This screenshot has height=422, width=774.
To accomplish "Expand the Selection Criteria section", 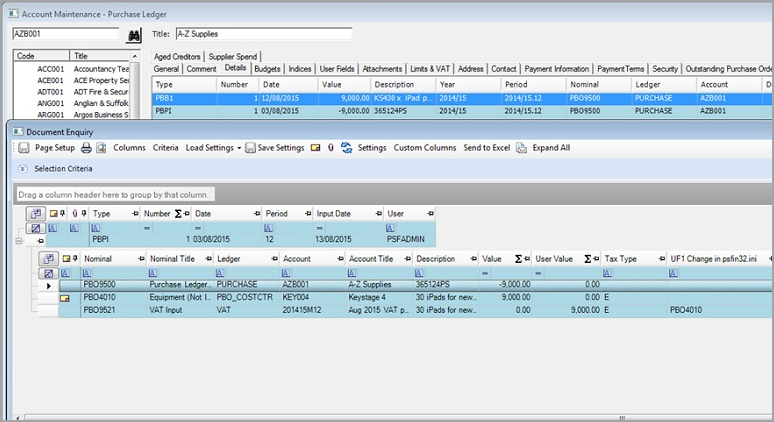I will (23, 169).
